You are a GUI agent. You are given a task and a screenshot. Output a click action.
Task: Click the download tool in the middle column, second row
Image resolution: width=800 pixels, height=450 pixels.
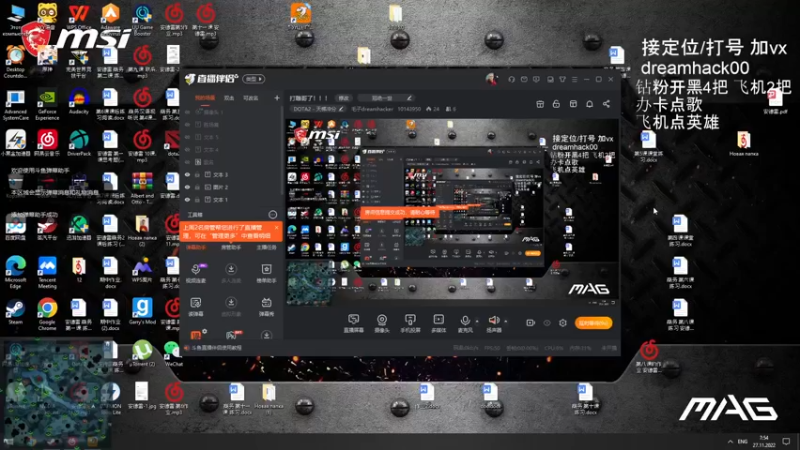(231, 307)
